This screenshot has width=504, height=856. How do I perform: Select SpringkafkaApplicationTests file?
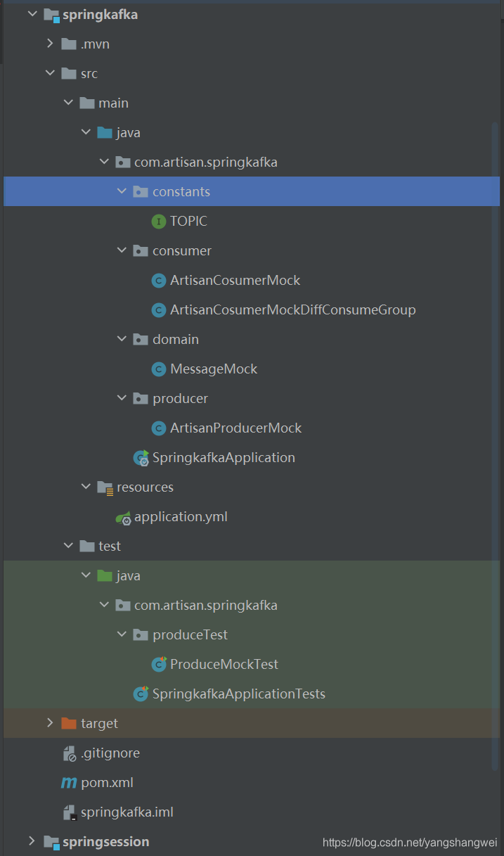click(238, 694)
